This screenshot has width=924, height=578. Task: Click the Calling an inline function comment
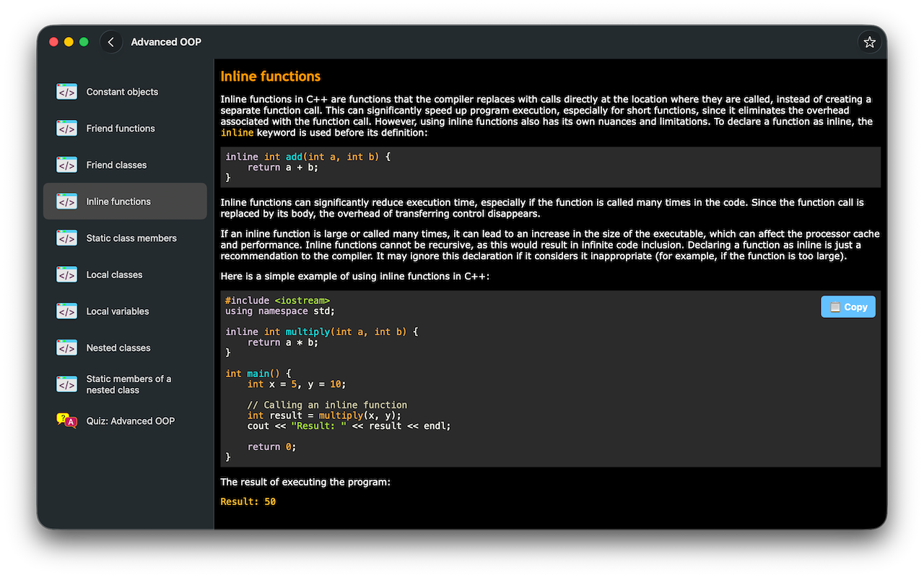click(327, 405)
